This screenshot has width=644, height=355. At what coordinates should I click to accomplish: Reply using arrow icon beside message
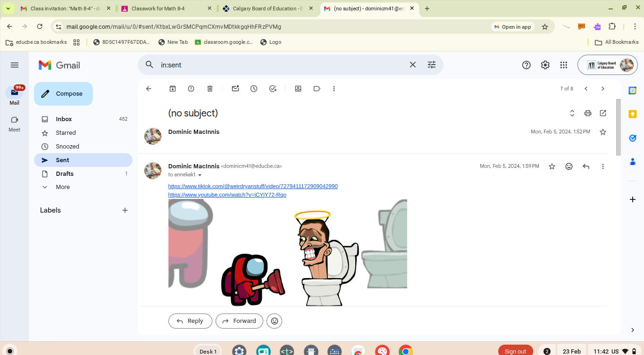tap(586, 166)
